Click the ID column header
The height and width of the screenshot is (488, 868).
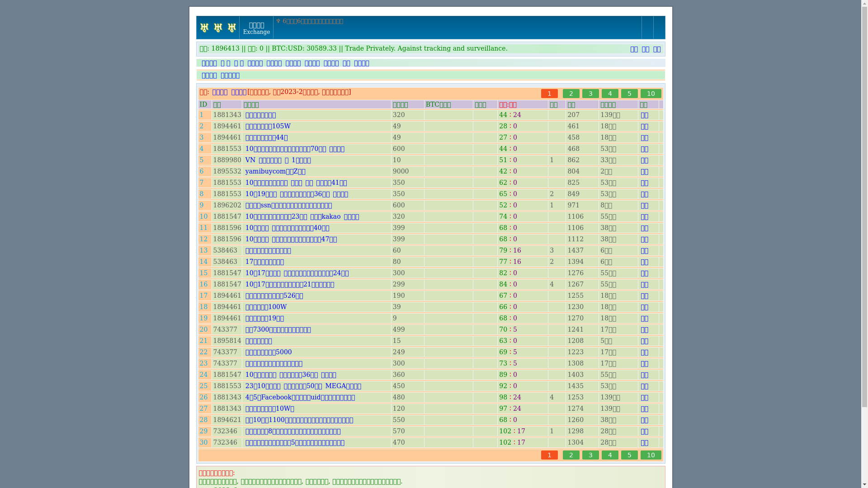pyautogui.click(x=203, y=105)
